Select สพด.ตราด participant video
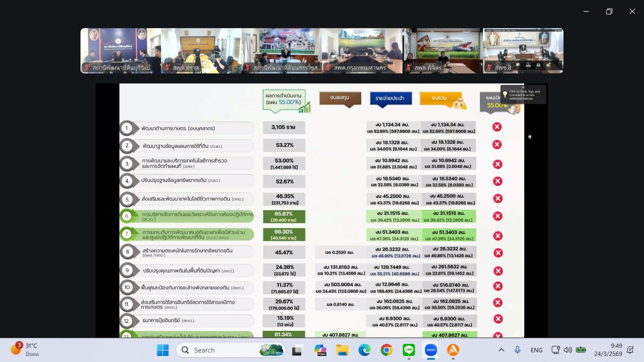The width and height of the screenshot is (644, 362). 201,51
